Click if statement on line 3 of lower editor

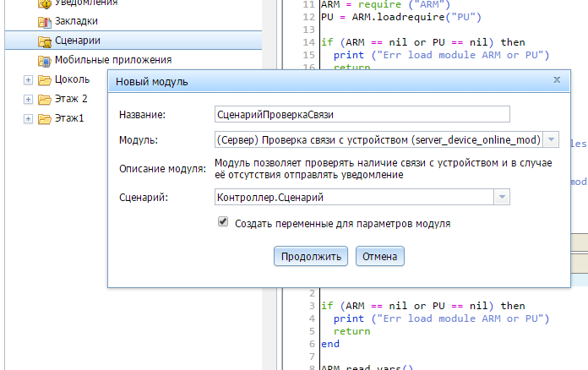(423, 306)
